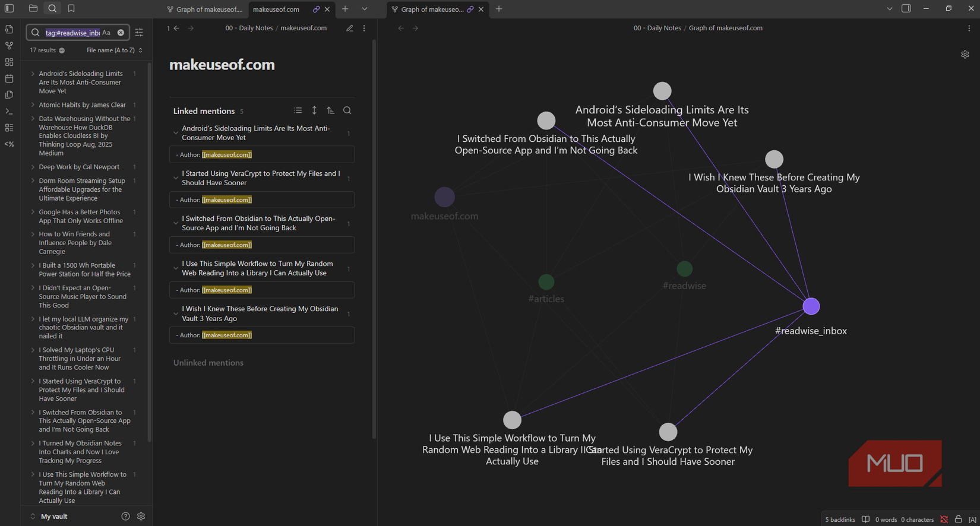Click the bookmarks icon in sidebar header
Image resolution: width=980 pixels, height=526 pixels.
pos(71,8)
